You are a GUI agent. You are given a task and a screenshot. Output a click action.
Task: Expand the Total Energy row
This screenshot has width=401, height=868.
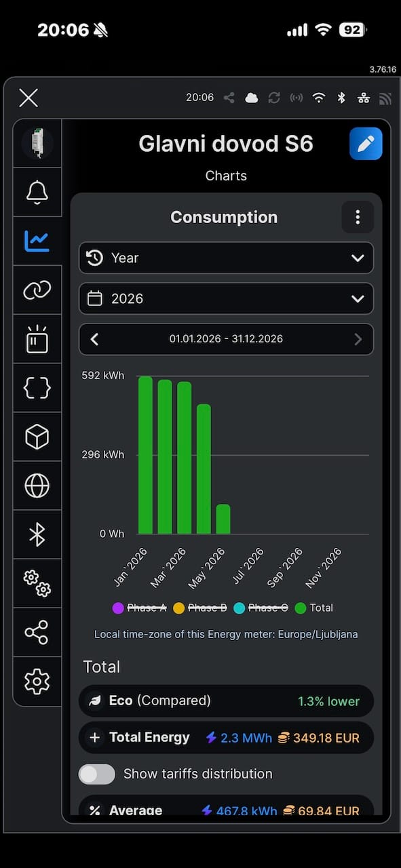[x=226, y=737]
